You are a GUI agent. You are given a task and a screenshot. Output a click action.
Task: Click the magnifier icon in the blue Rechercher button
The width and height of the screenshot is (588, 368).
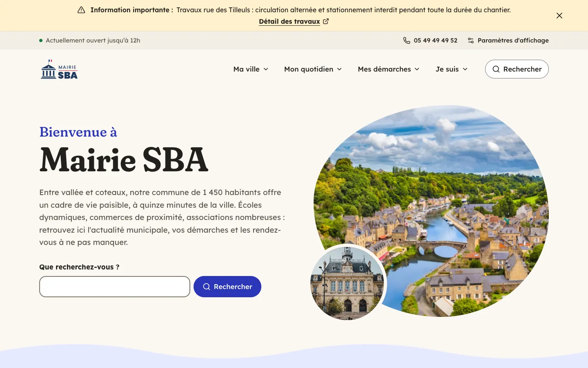(207, 287)
